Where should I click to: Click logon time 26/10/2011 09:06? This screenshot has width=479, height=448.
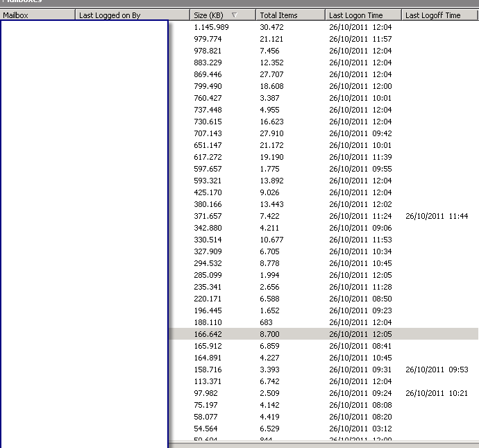[360, 228]
